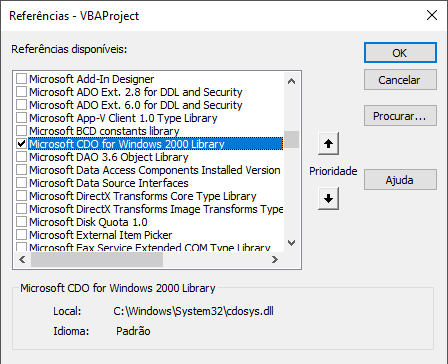Enable Microsoft ADO Ext. 6.0 checkbox
The height and width of the screenshot is (364, 448).
[22, 105]
